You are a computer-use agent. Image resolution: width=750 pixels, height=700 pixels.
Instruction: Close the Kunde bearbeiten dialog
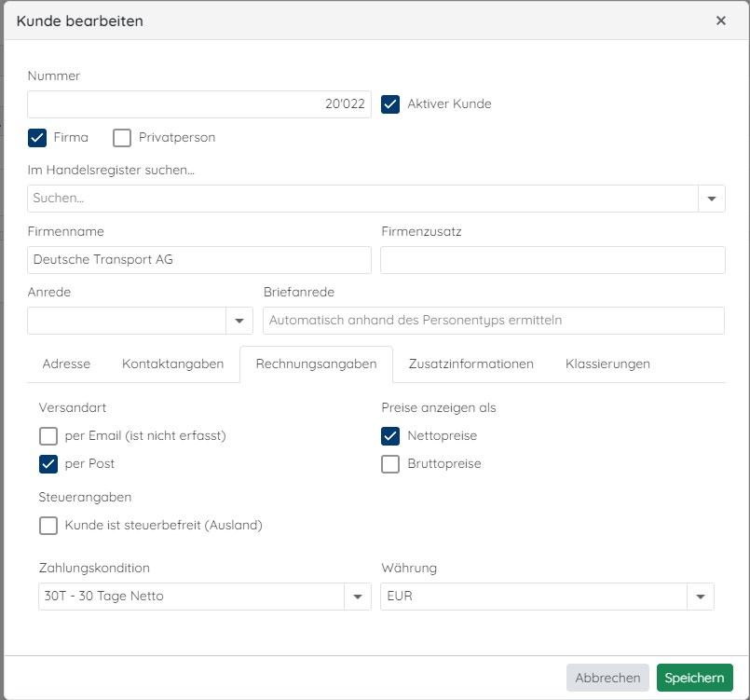pyautogui.click(x=721, y=21)
